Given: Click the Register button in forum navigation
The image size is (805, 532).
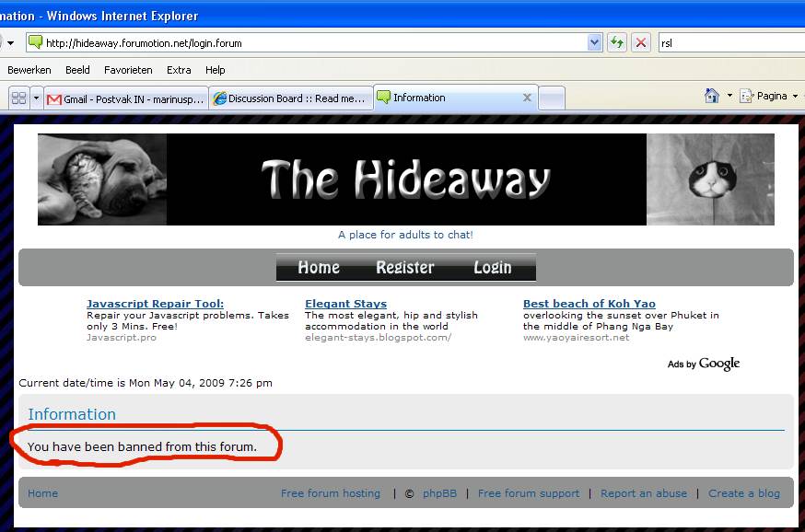Looking at the screenshot, I should 404,267.
